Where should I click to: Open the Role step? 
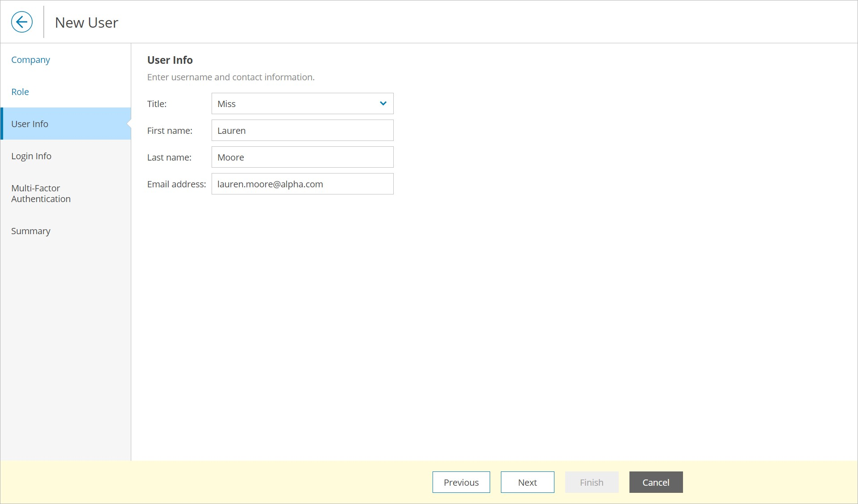[x=20, y=92]
